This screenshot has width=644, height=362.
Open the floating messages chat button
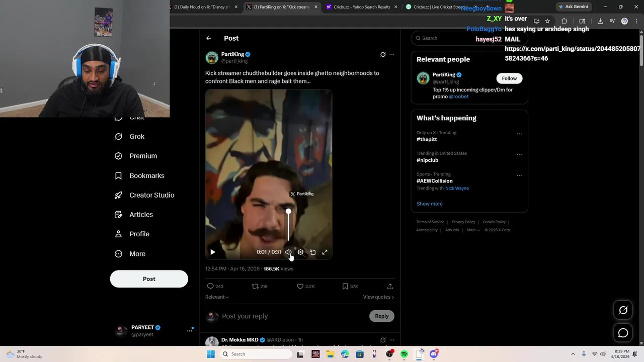coord(623,333)
